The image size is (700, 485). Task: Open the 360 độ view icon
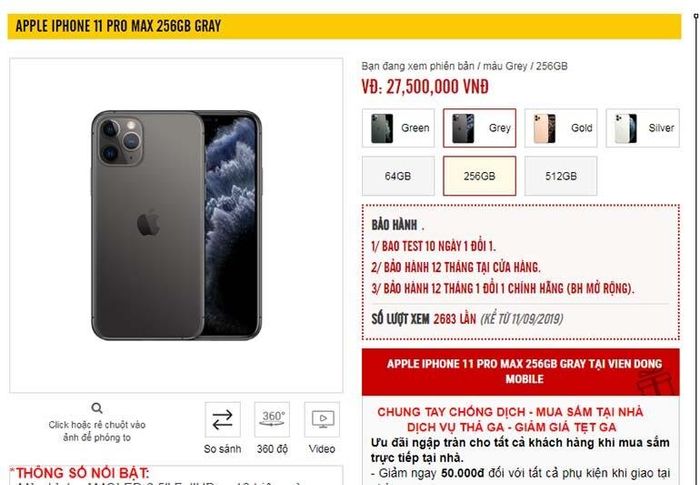(x=272, y=419)
